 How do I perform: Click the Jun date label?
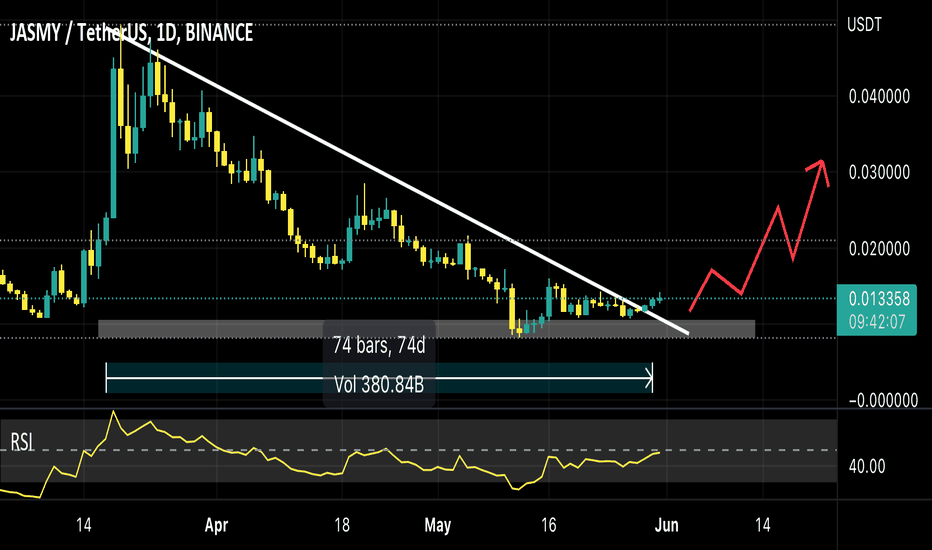coord(666,525)
